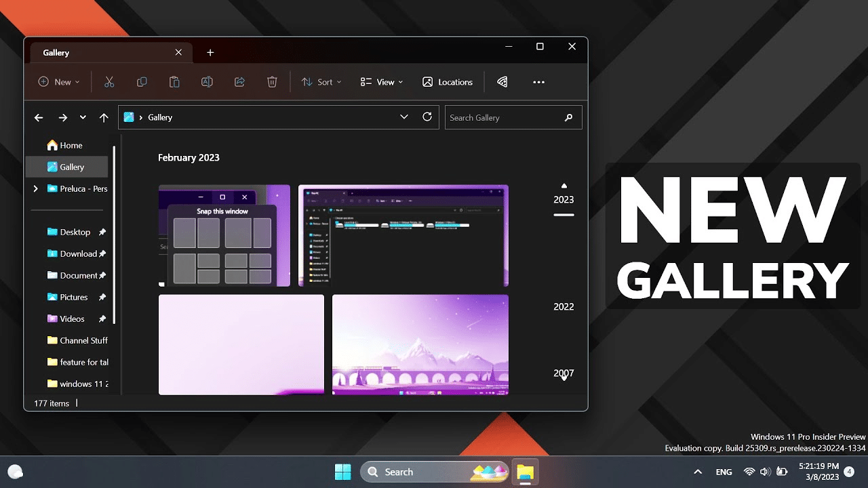Click the Search Gallery input field
Image resolution: width=868 pixels, height=488 pixels.
click(513, 117)
